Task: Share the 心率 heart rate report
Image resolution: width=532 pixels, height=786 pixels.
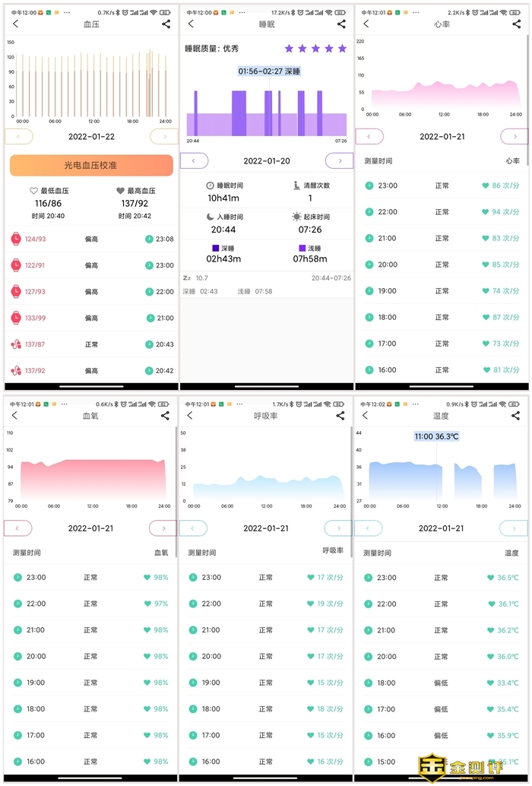Action: [x=515, y=24]
